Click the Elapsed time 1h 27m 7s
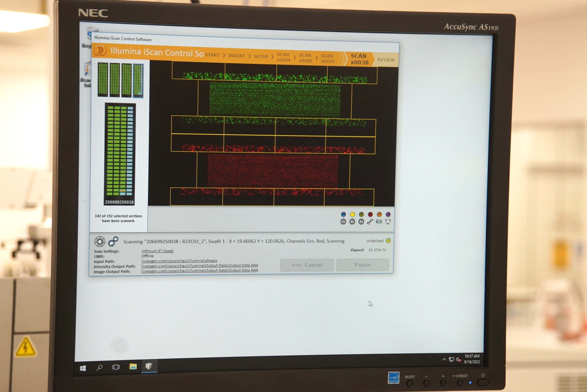The height and width of the screenshot is (392, 587). [x=377, y=250]
